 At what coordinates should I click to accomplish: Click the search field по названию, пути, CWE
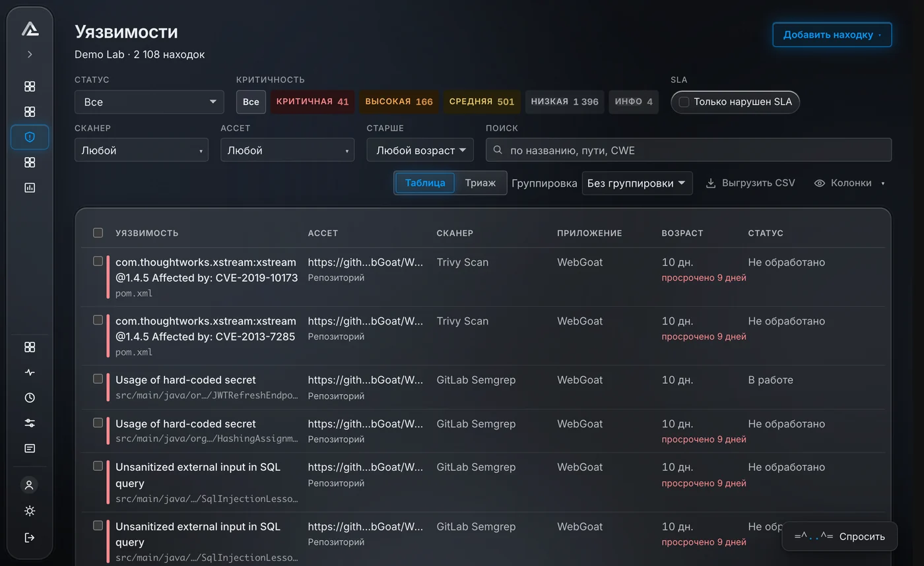click(x=688, y=150)
